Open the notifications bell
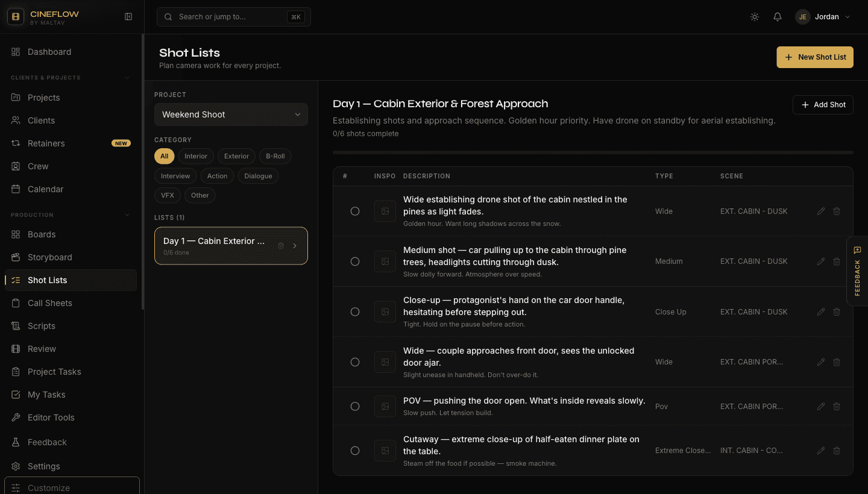 (x=778, y=17)
